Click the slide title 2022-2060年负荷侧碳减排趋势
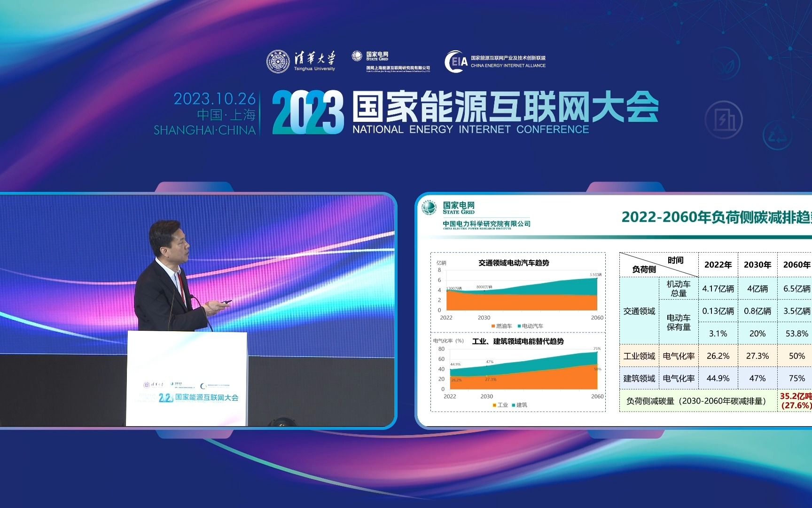The width and height of the screenshot is (812, 508). pyautogui.click(x=717, y=217)
